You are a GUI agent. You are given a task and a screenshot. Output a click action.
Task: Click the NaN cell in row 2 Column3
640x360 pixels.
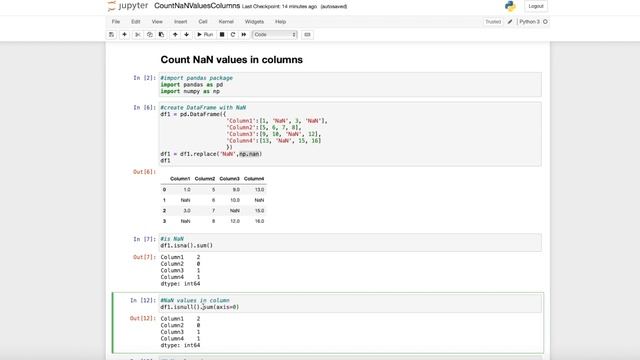(x=235, y=211)
